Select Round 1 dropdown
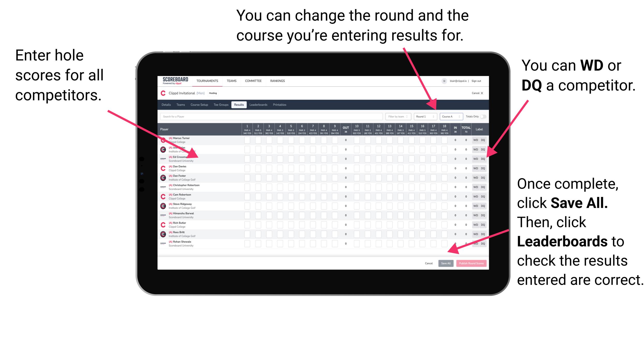Image resolution: width=644 pixels, height=346 pixels. click(x=423, y=116)
